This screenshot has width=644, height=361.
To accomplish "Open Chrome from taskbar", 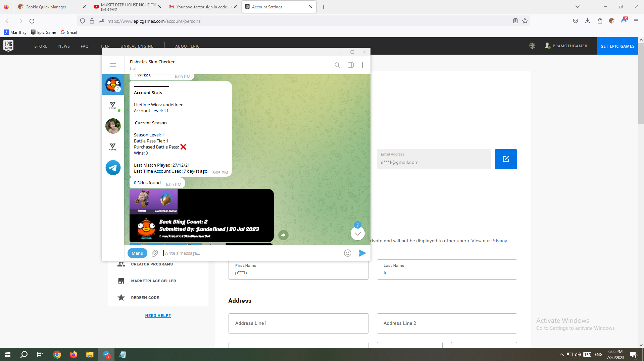I will coord(57,355).
